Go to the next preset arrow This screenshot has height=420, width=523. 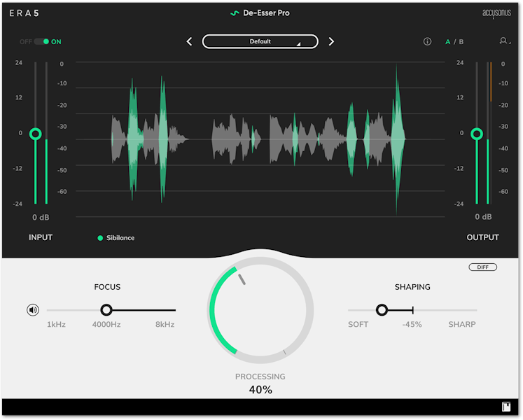pyautogui.click(x=331, y=42)
